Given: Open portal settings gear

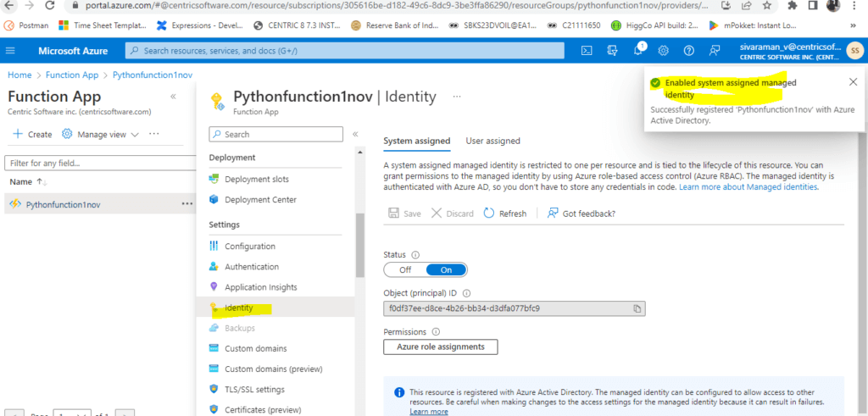Looking at the screenshot, I should point(663,51).
